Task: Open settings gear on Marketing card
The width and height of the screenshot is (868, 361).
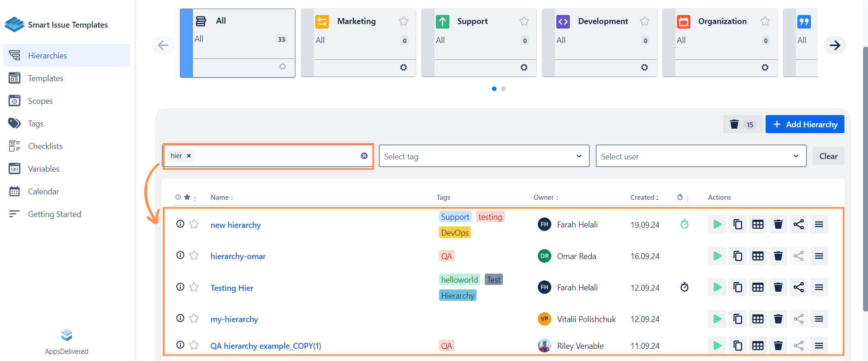Action: coord(403,67)
